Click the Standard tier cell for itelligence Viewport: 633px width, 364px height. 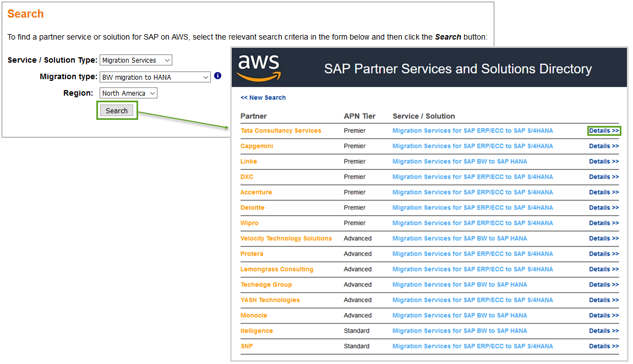[x=357, y=330]
